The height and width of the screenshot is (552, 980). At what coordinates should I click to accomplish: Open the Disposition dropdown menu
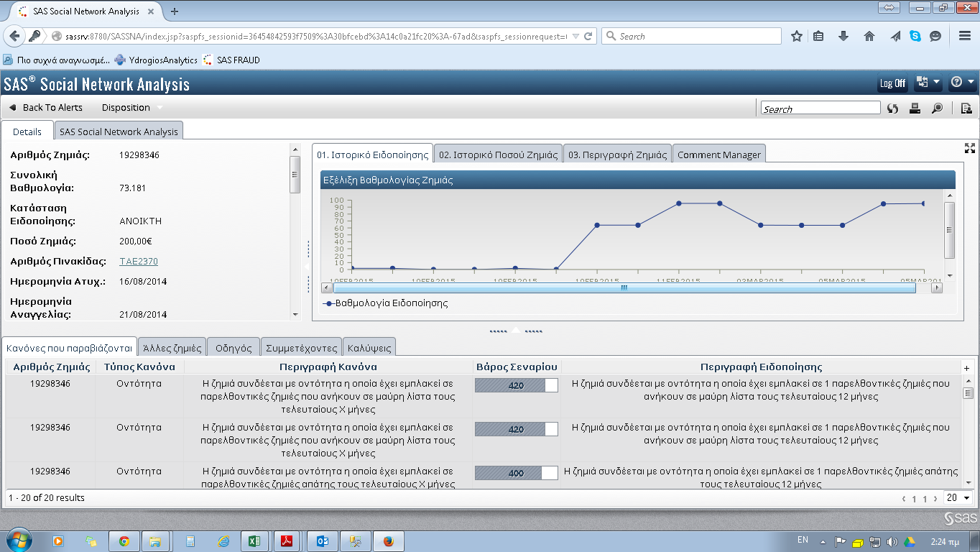(132, 108)
